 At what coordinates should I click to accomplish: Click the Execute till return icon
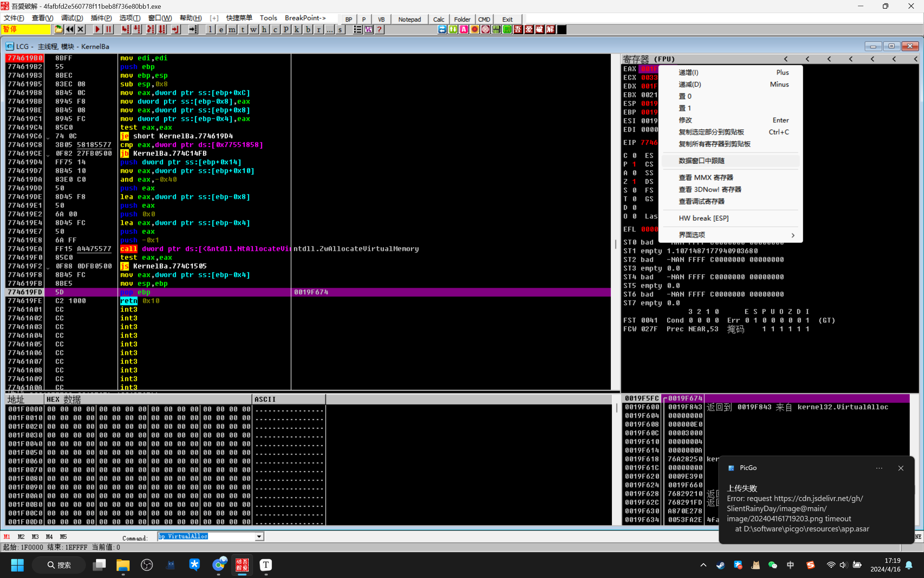coord(176,29)
